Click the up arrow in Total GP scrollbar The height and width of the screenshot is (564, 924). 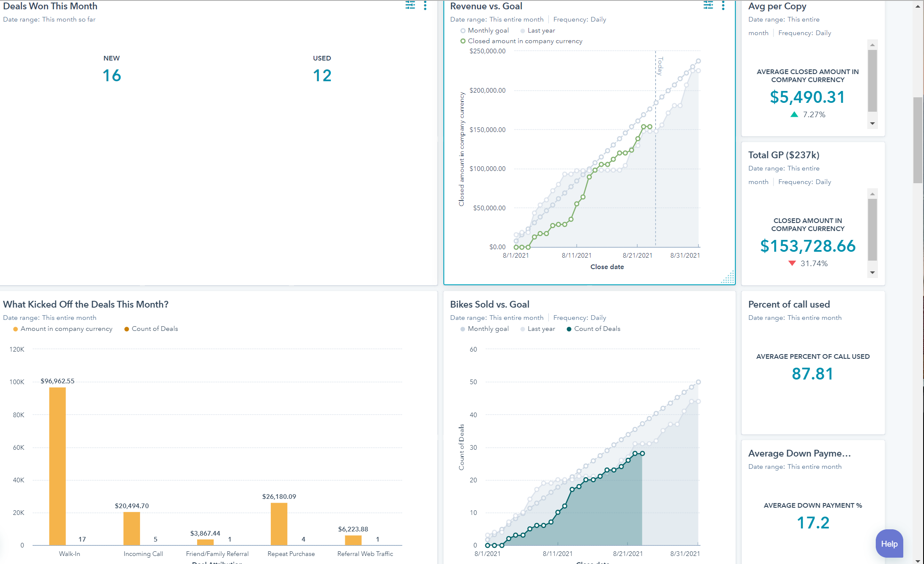pyautogui.click(x=872, y=194)
